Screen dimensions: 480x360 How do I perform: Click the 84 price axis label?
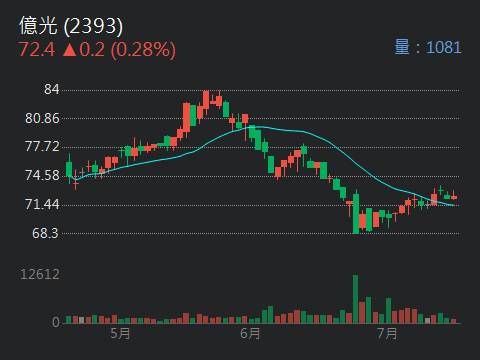tap(52, 89)
